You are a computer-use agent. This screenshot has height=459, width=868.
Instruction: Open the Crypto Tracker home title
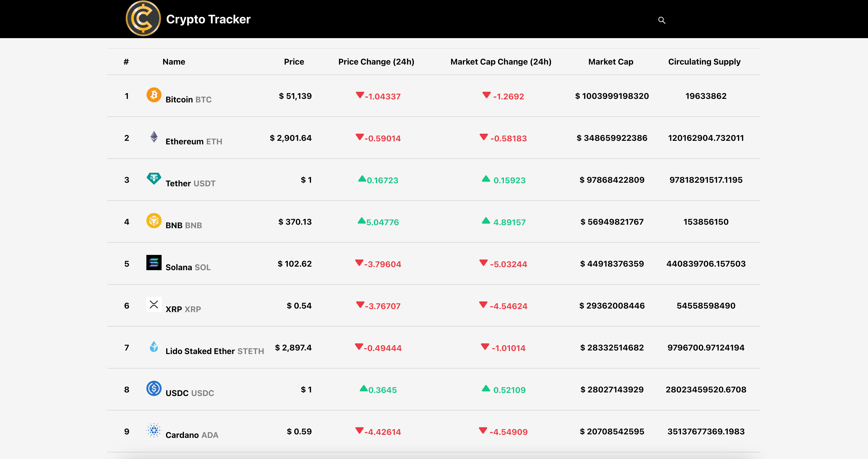click(208, 19)
